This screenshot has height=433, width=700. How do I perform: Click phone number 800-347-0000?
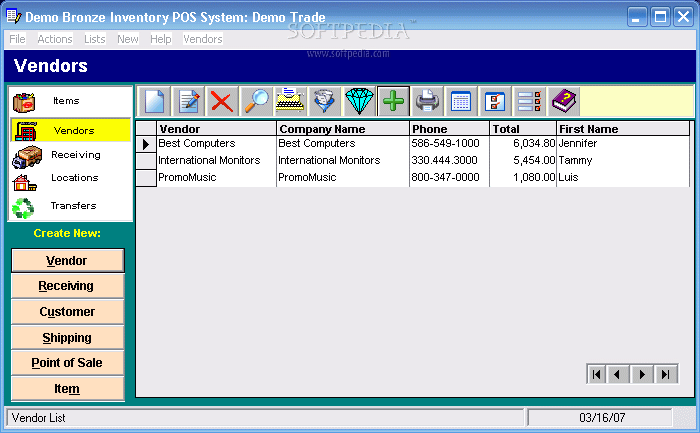(x=445, y=177)
